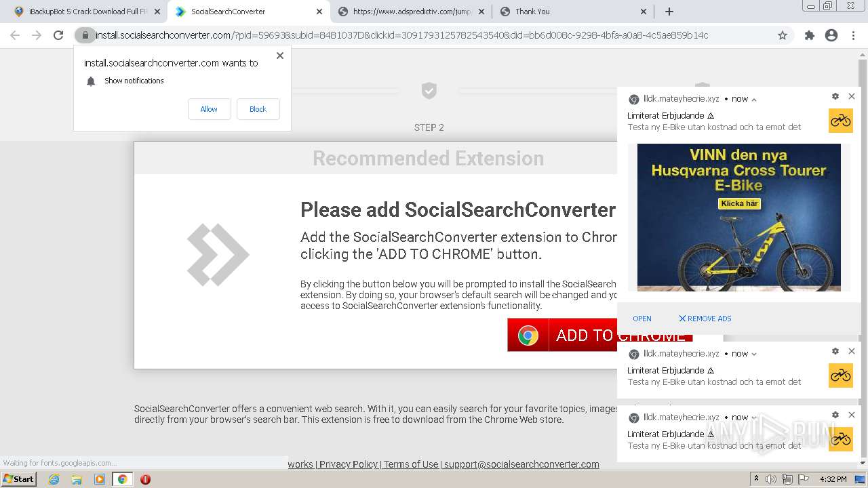
Task: Click the step 2 shield icon
Action: (x=429, y=90)
